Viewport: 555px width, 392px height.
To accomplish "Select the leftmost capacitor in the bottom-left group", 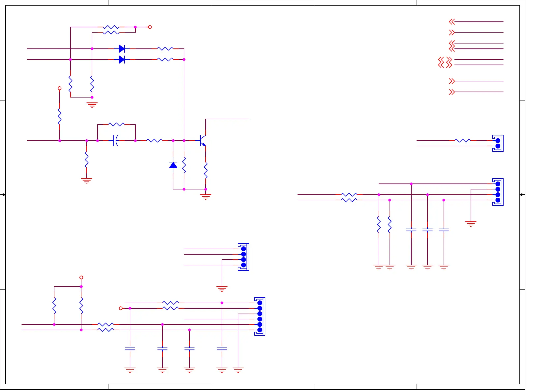I will (130, 349).
